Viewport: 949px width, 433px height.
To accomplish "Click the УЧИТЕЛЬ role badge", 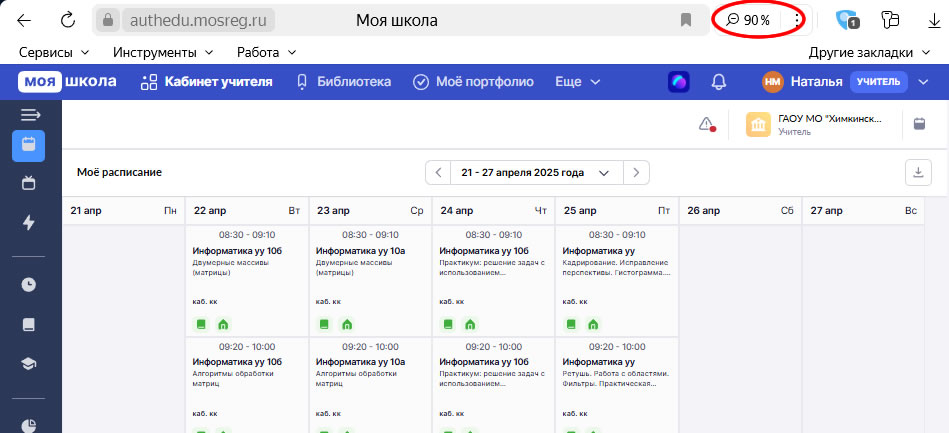I will pos(879,82).
